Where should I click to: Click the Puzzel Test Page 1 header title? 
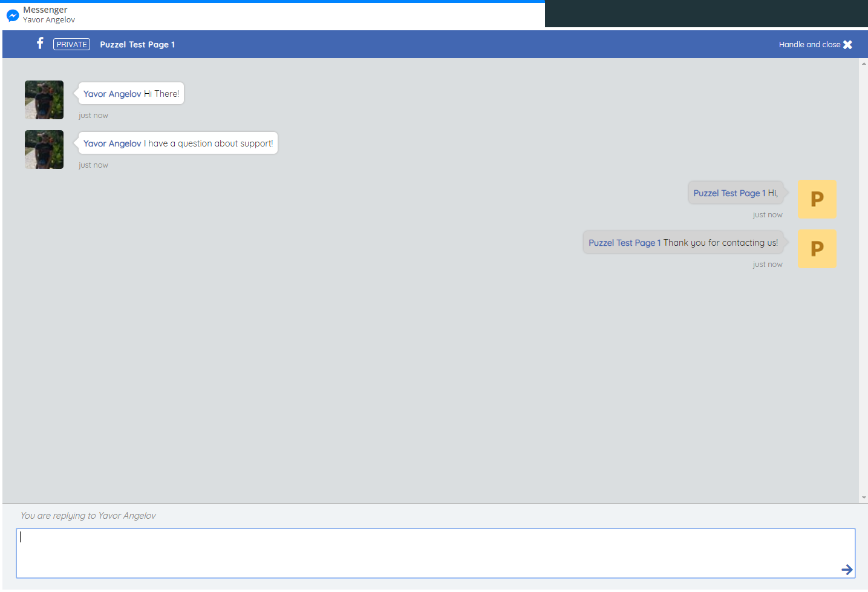[x=137, y=45]
